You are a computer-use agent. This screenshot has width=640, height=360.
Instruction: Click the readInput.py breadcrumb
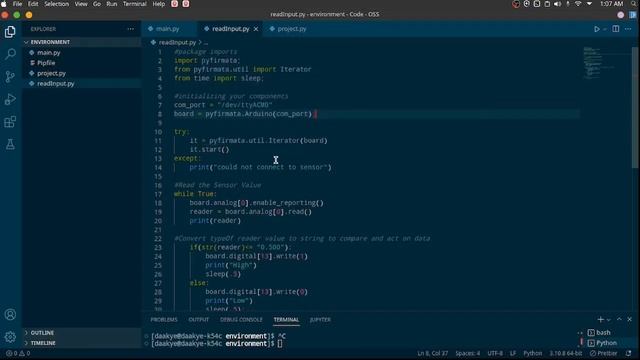tap(177, 42)
